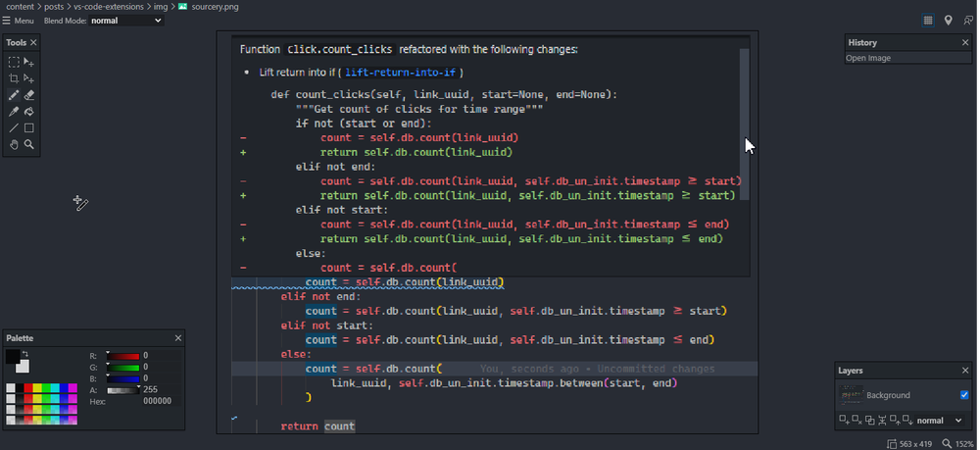Click the img breadcrumb segment
Screen dimensions: 980x450
click(x=161, y=7)
